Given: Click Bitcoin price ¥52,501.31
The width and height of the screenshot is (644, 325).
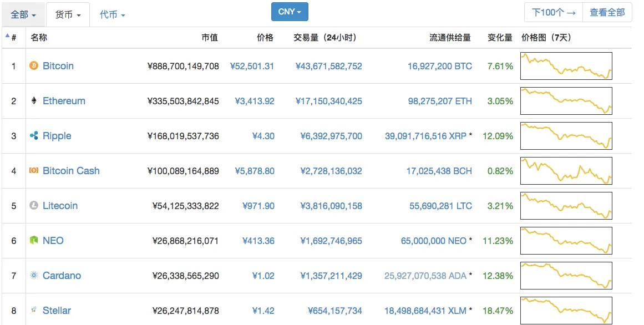Looking at the screenshot, I should pyautogui.click(x=252, y=66).
